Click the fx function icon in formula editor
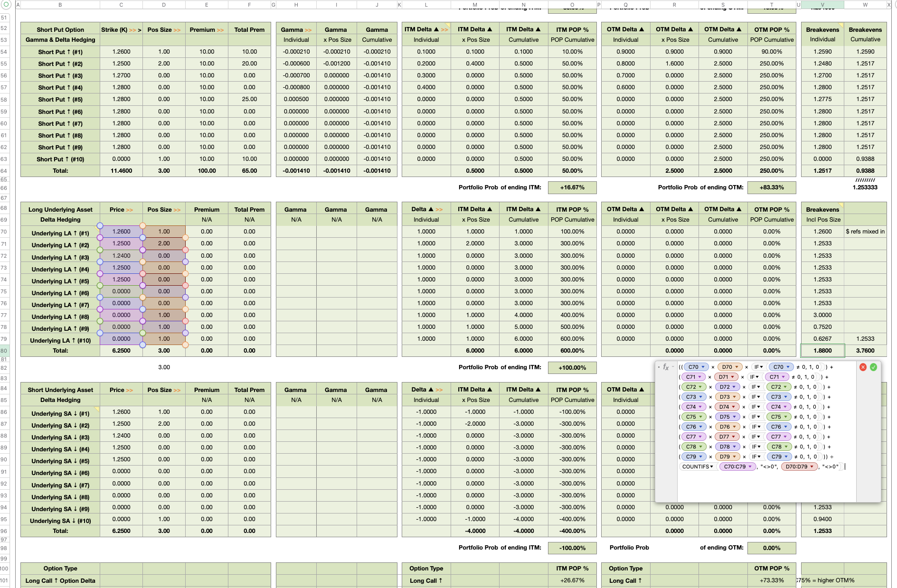The image size is (897, 588). [x=666, y=367]
